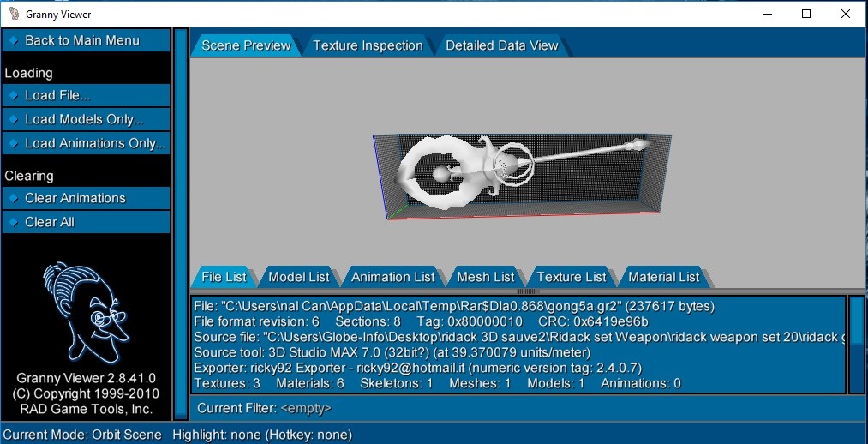Click the RAD Game Tools, Inc. text

[86, 409]
